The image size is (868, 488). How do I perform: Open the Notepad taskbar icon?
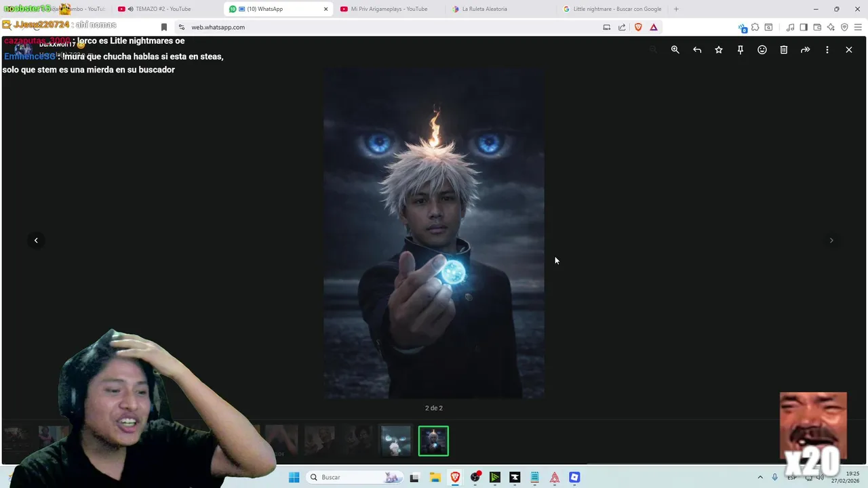point(534,477)
